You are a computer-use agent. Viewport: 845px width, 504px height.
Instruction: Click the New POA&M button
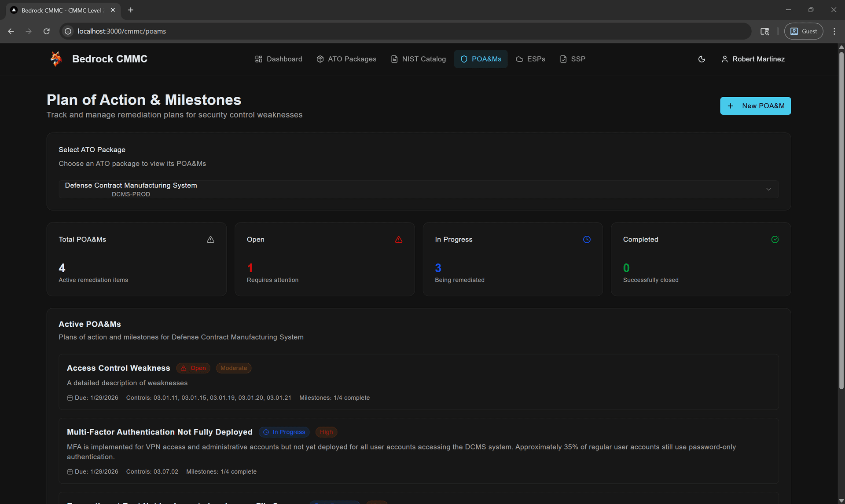coord(755,106)
